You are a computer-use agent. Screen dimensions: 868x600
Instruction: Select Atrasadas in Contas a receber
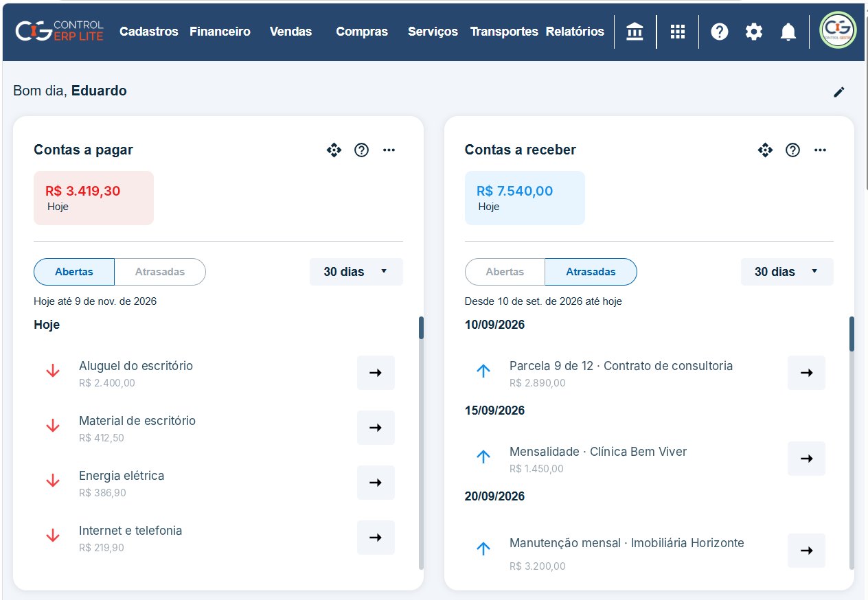coord(591,272)
